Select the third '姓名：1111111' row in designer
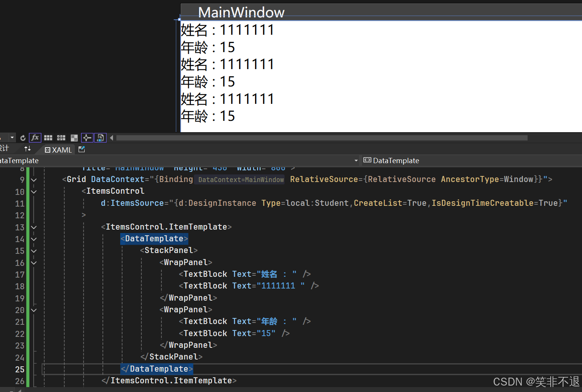582x392 pixels. [x=228, y=99]
